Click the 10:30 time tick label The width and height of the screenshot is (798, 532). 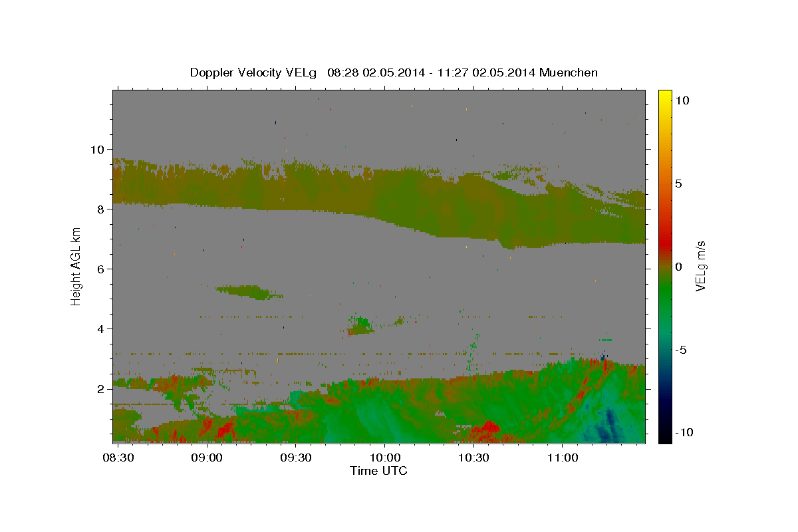click(x=473, y=459)
